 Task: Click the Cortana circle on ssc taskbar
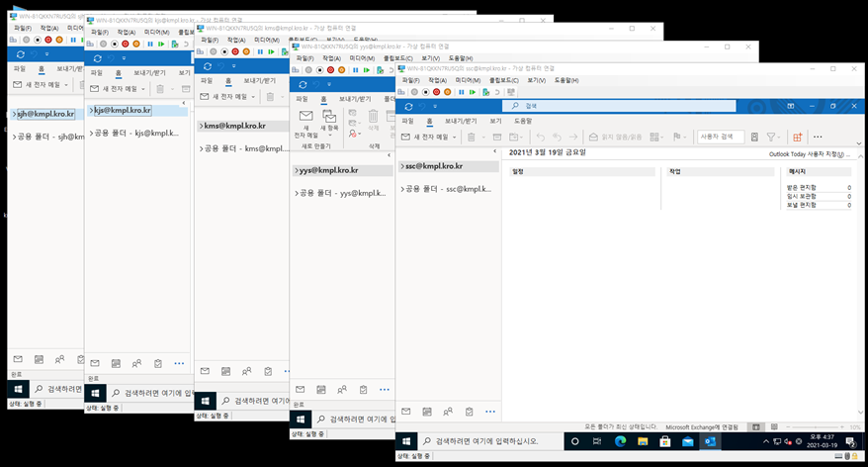pyautogui.click(x=574, y=441)
